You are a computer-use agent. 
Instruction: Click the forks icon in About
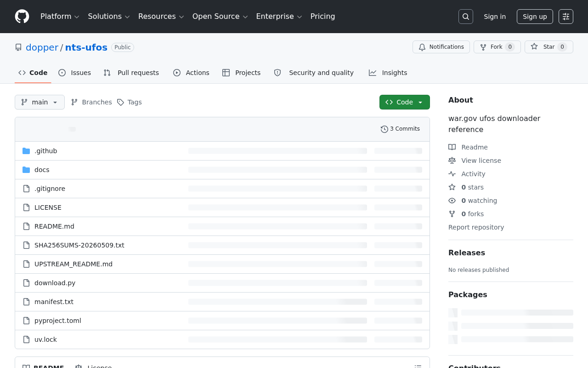(x=452, y=214)
